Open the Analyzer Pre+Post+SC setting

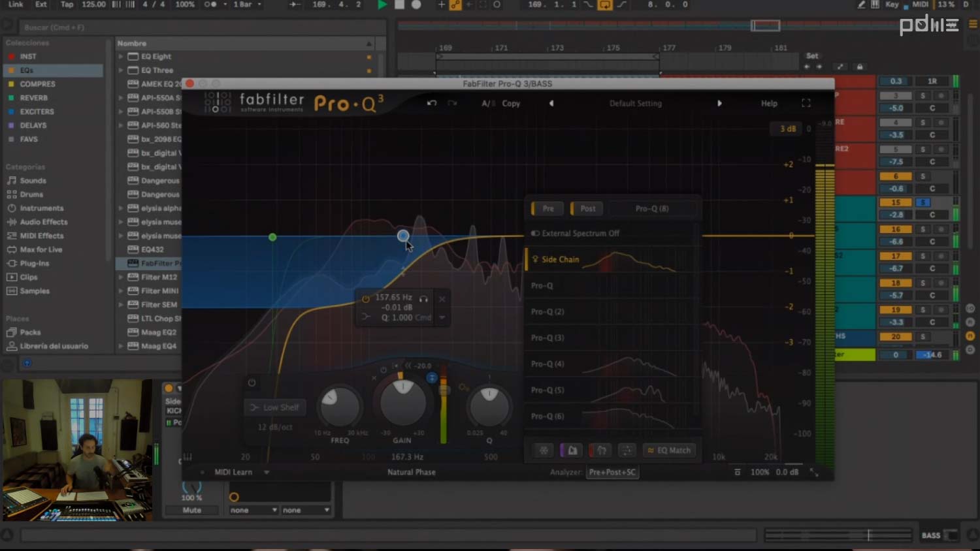pos(612,472)
